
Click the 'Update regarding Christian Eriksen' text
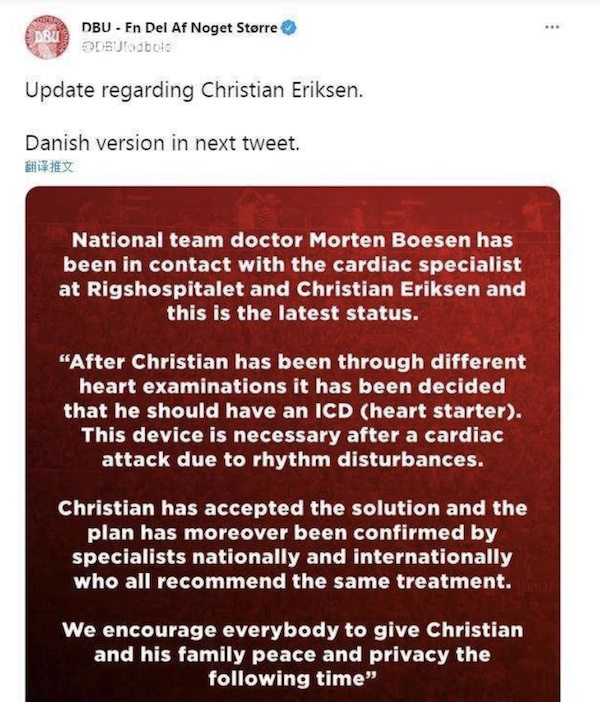194,90
